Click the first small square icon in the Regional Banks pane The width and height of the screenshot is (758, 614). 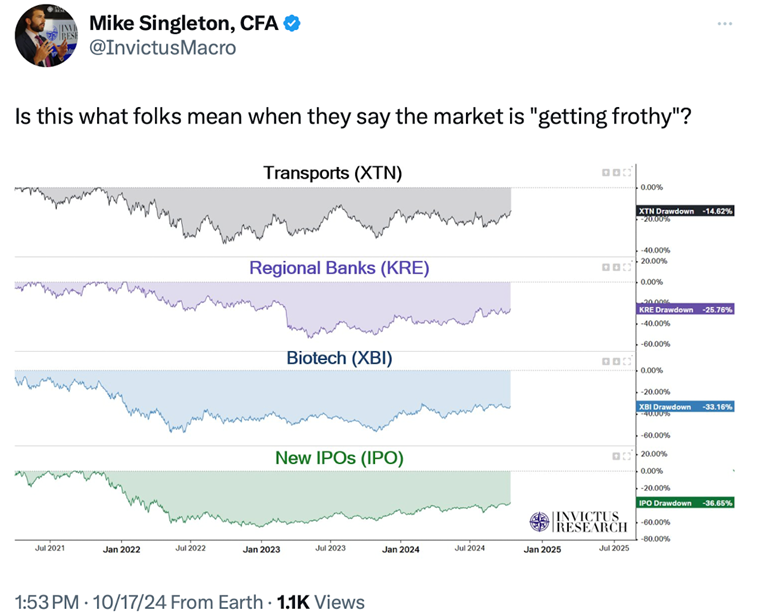(606, 268)
